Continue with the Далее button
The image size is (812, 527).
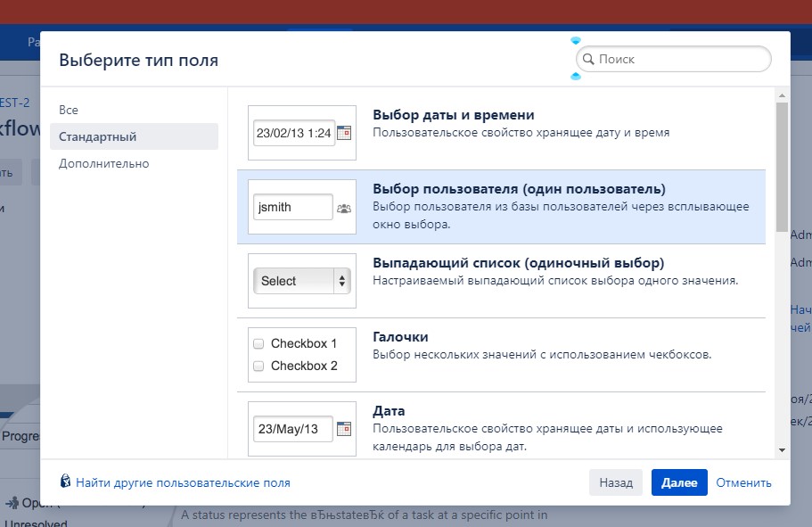click(x=679, y=482)
